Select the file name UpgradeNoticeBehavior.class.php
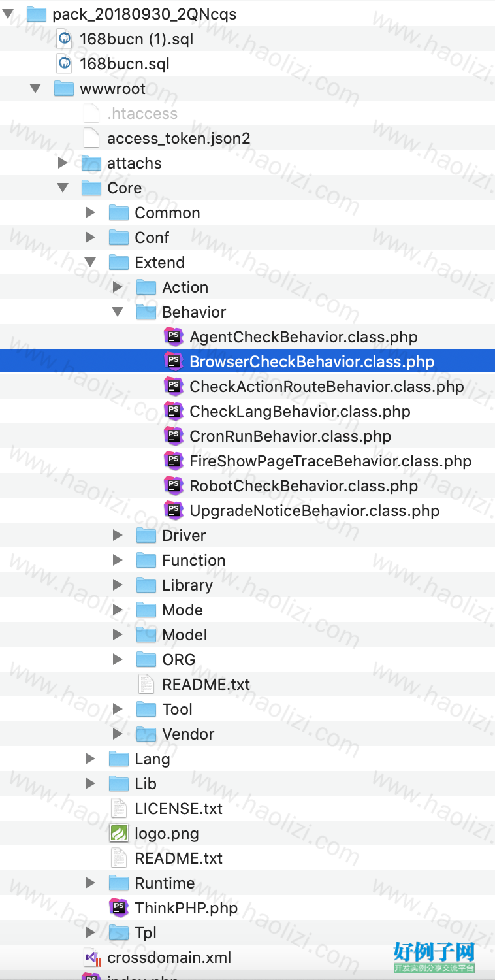Viewport: 495px width, 980px height. coord(314,511)
